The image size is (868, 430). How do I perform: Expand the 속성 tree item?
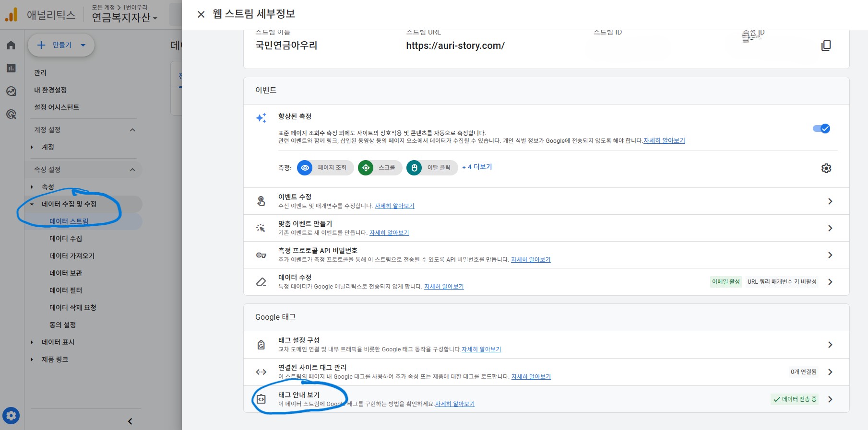click(x=32, y=187)
